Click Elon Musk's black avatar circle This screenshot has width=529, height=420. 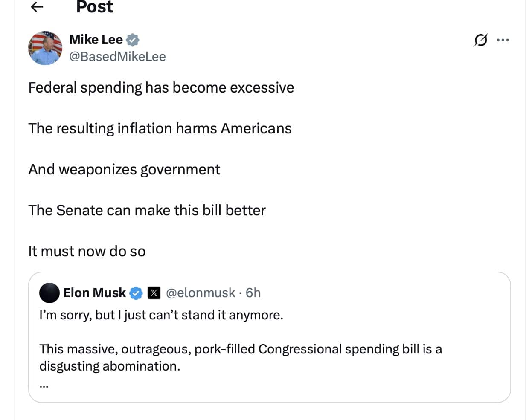pos(49,293)
